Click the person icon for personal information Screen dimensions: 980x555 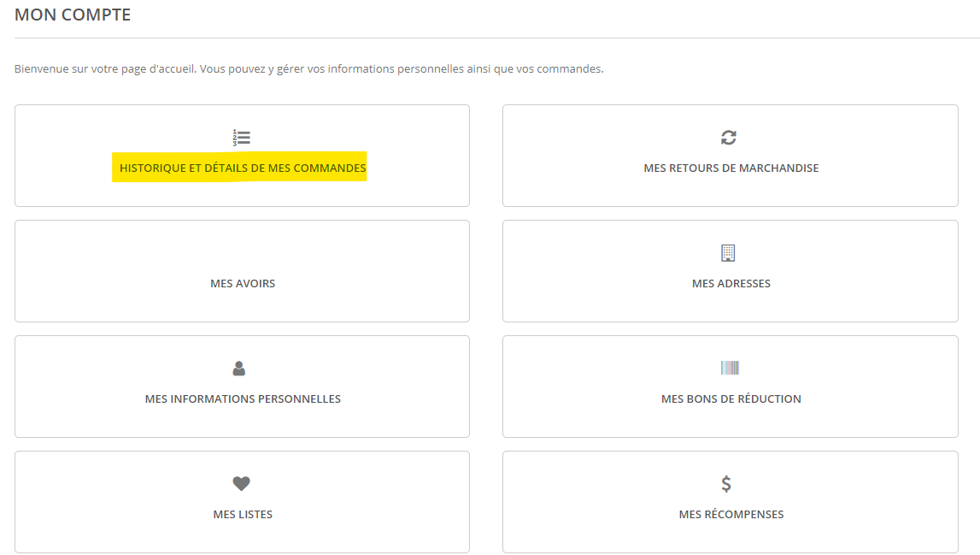[239, 369]
